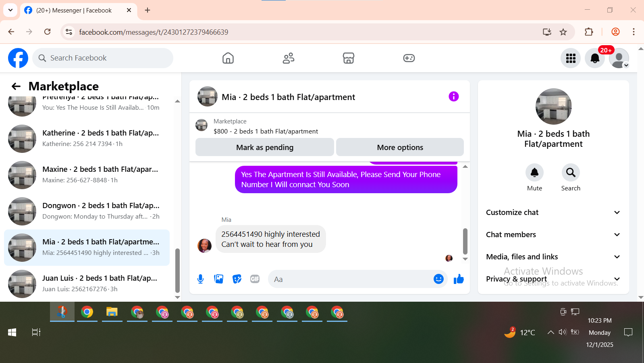
Task: Expand Chat members section
Action: 553,235
